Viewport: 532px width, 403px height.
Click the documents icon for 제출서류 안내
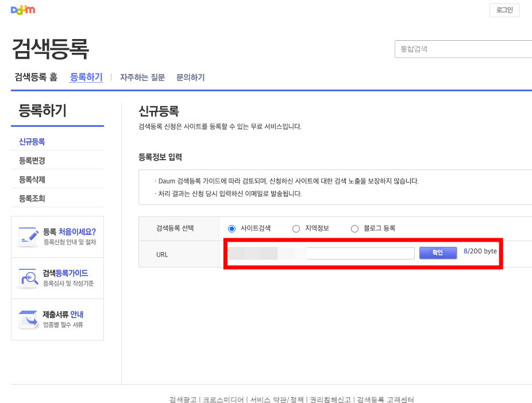(x=29, y=320)
